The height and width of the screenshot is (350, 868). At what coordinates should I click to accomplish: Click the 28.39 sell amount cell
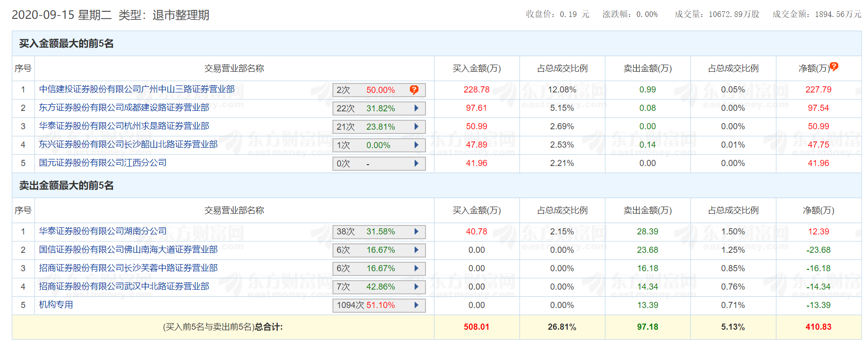(647, 232)
